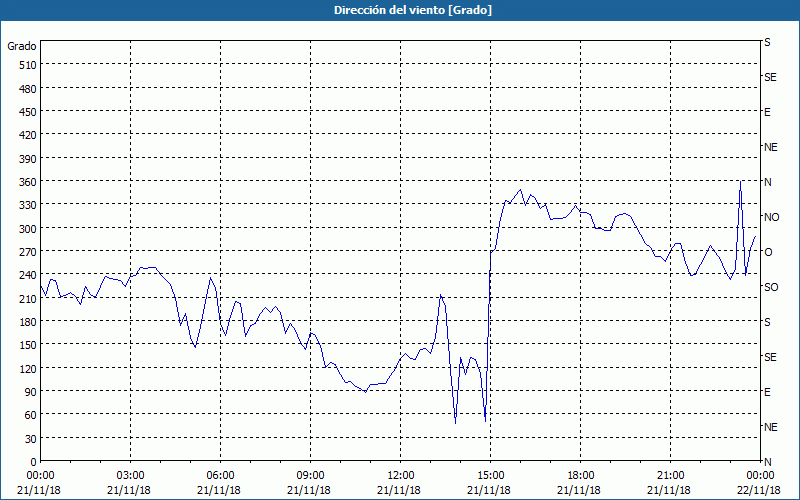
Task: Click the 420 tick label
Action: [x=29, y=135]
